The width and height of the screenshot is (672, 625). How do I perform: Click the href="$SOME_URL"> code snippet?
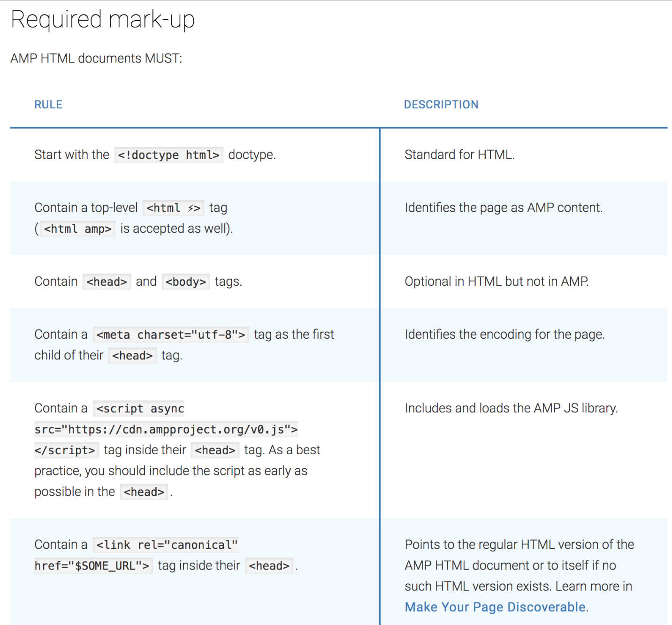pyautogui.click(x=93, y=566)
